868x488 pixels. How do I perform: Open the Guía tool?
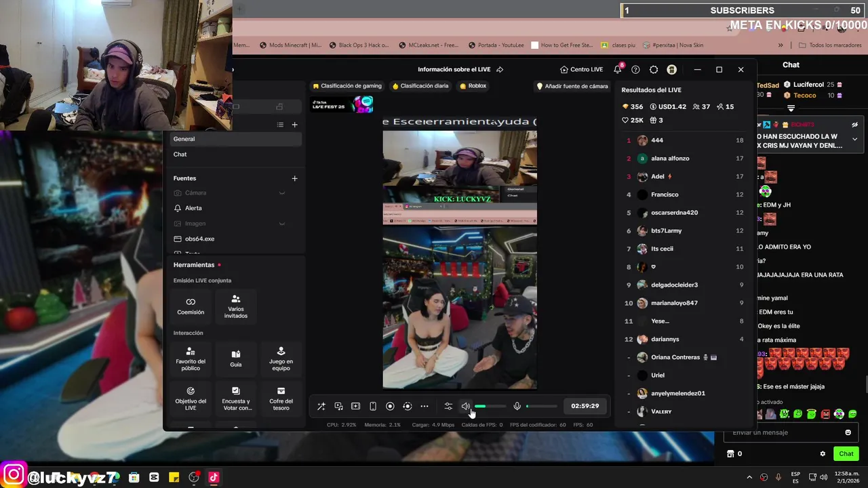tap(236, 359)
